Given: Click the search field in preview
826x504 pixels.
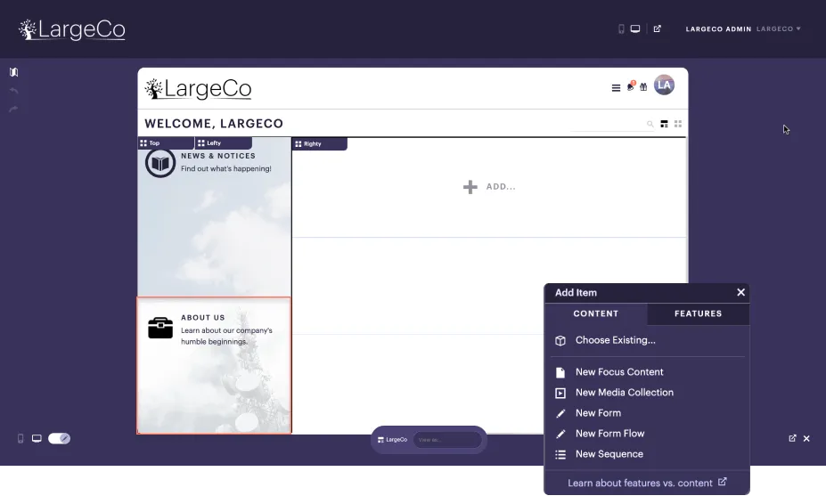Looking at the screenshot, I should [612, 125].
